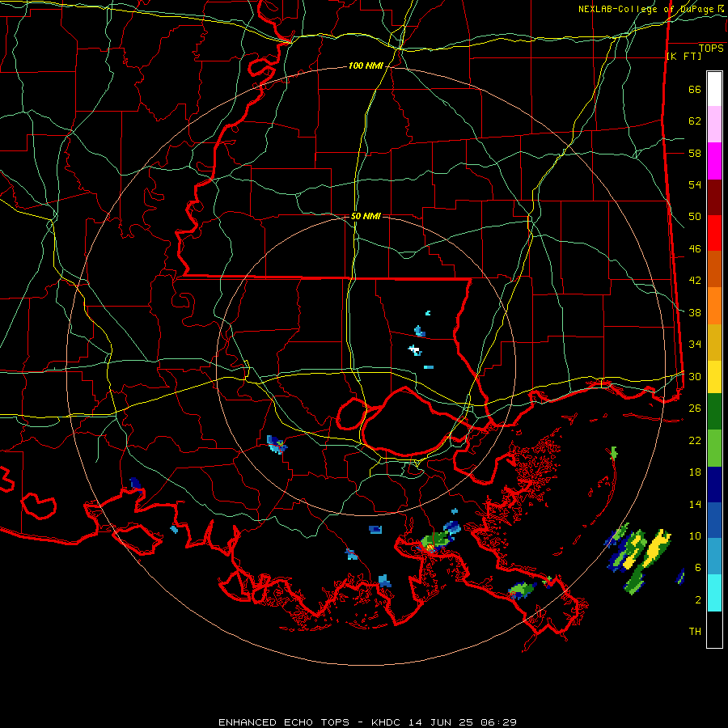
Task: Click the white echo cell inside 50 NMI ring
Action: 413,349
